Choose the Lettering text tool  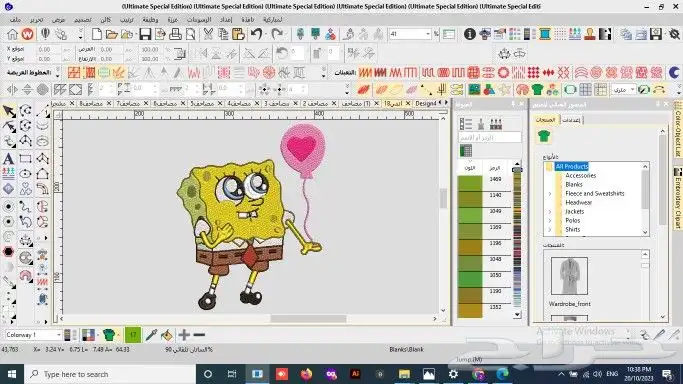click(x=8, y=158)
